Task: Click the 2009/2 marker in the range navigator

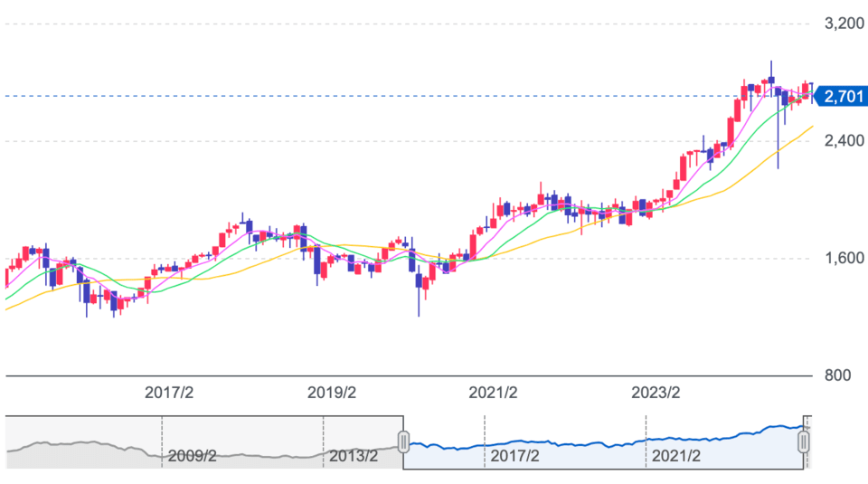Action: [192, 456]
